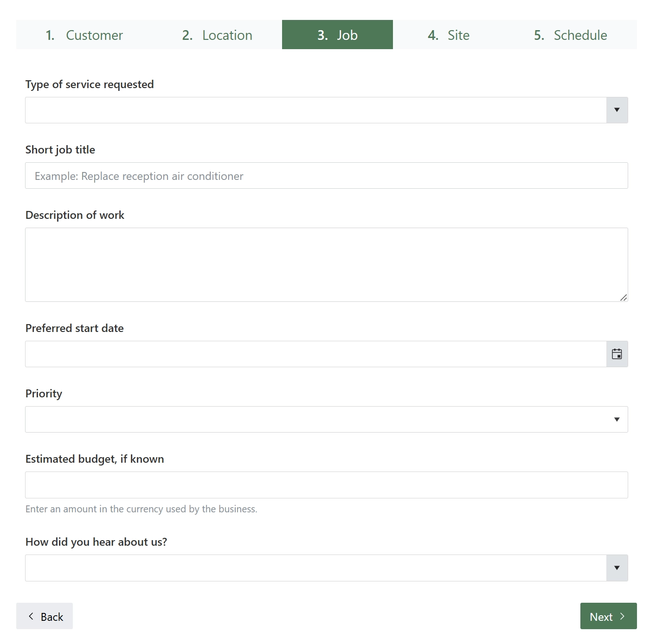Click the Estimated budget input field

[x=327, y=485]
